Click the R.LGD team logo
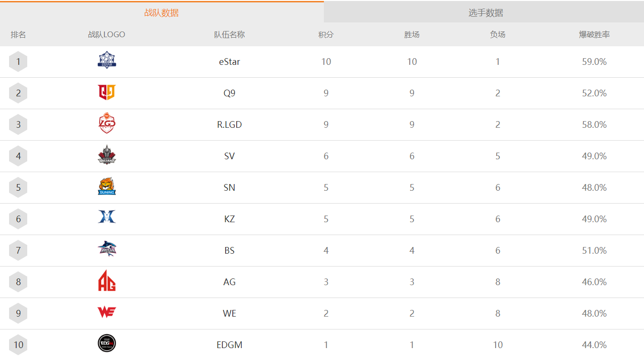 point(107,124)
